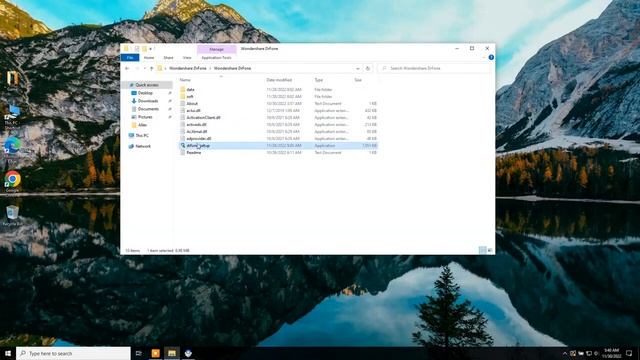Sort files by Name column
The image size is (640, 360).
(x=185, y=80)
